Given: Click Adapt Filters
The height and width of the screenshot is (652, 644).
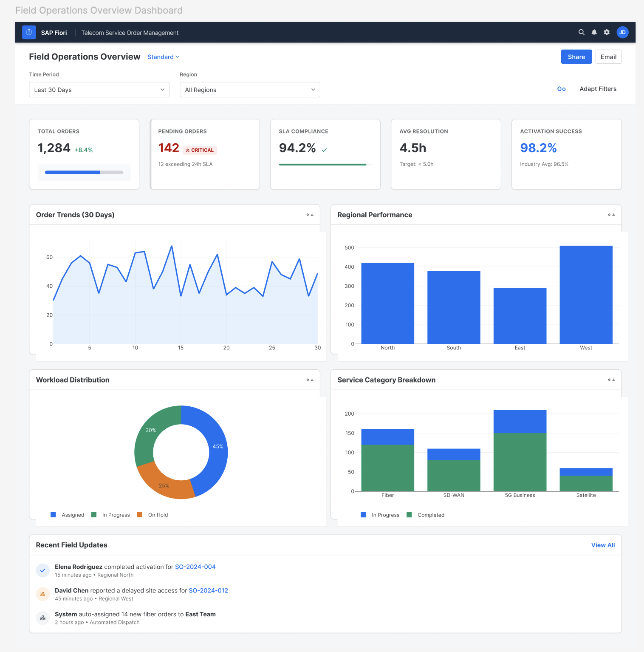Looking at the screenshot, I should pos(598,89).
